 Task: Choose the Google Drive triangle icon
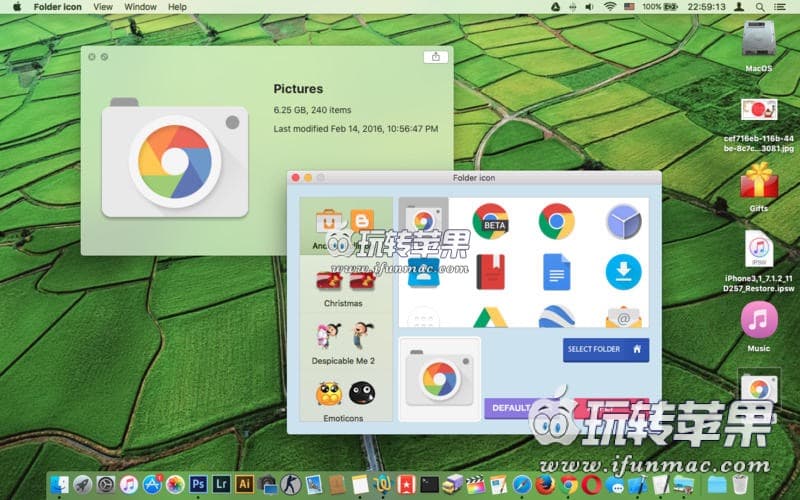pos(490,317)
